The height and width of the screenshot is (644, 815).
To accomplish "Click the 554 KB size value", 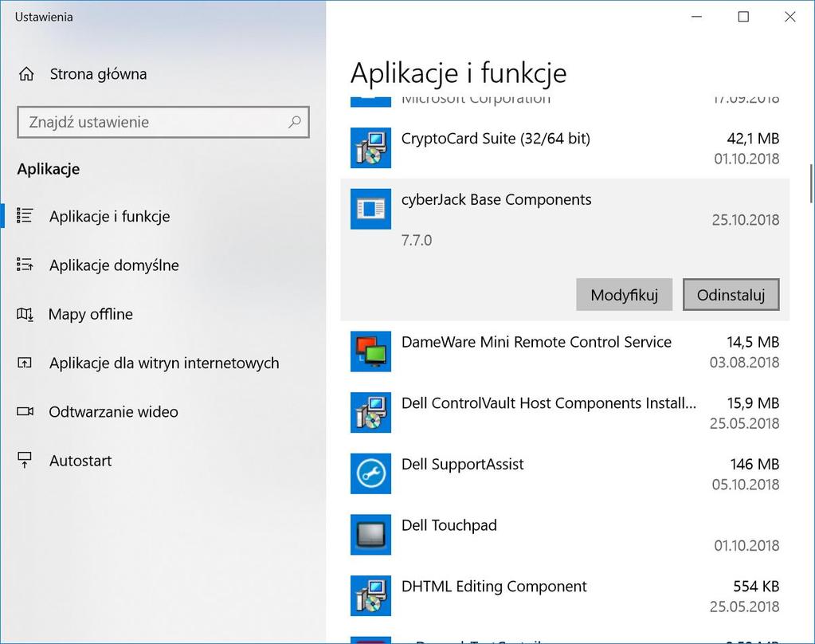I will coord(756,587).
